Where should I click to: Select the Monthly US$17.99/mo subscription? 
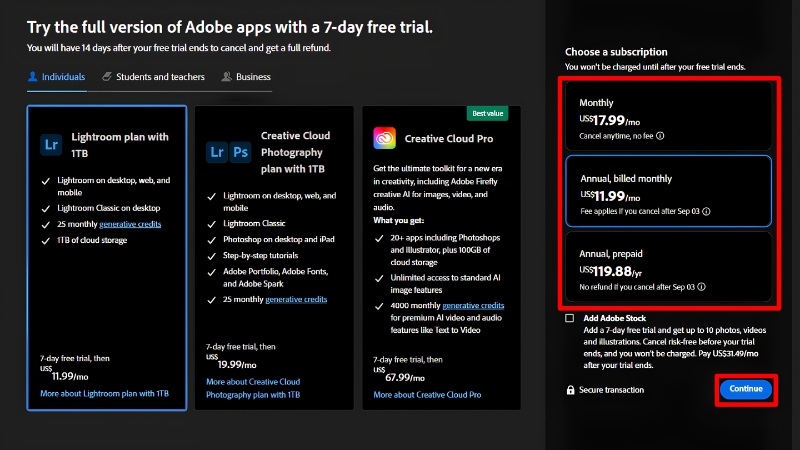coord(668,116)
